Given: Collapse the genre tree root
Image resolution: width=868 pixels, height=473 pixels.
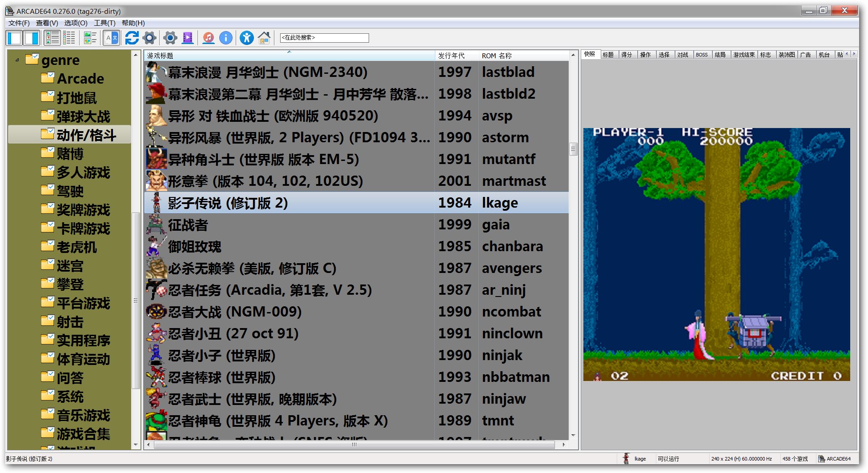Looking at the screenshot, I should coord(17,60).
